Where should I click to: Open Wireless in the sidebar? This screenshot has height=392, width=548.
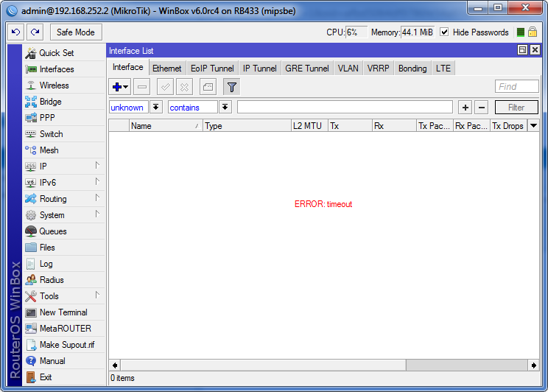click(64, 85)
